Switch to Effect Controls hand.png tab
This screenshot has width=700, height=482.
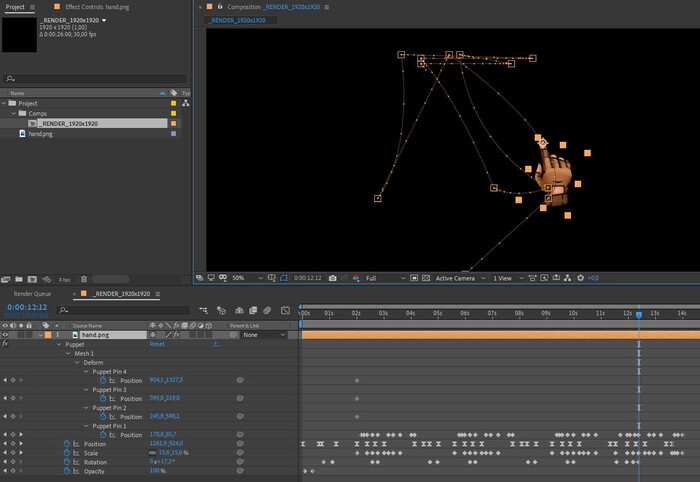tap(99, 7)
